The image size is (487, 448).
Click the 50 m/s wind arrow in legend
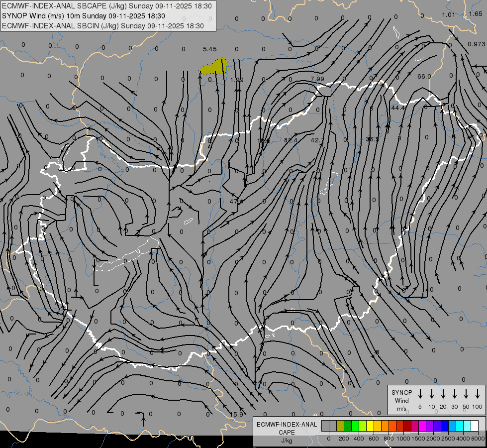point(466,393)
